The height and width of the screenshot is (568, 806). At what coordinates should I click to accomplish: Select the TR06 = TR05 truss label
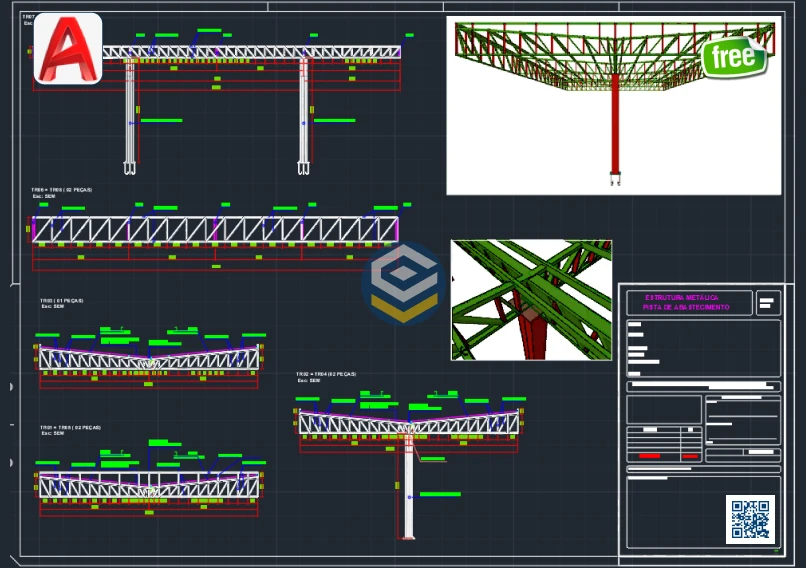pos(63,189)
